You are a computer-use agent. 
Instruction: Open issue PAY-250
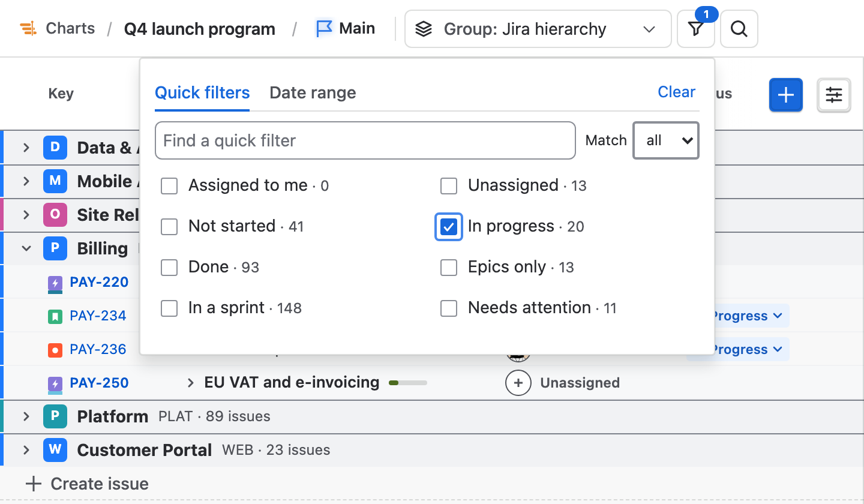coord(99,383)
